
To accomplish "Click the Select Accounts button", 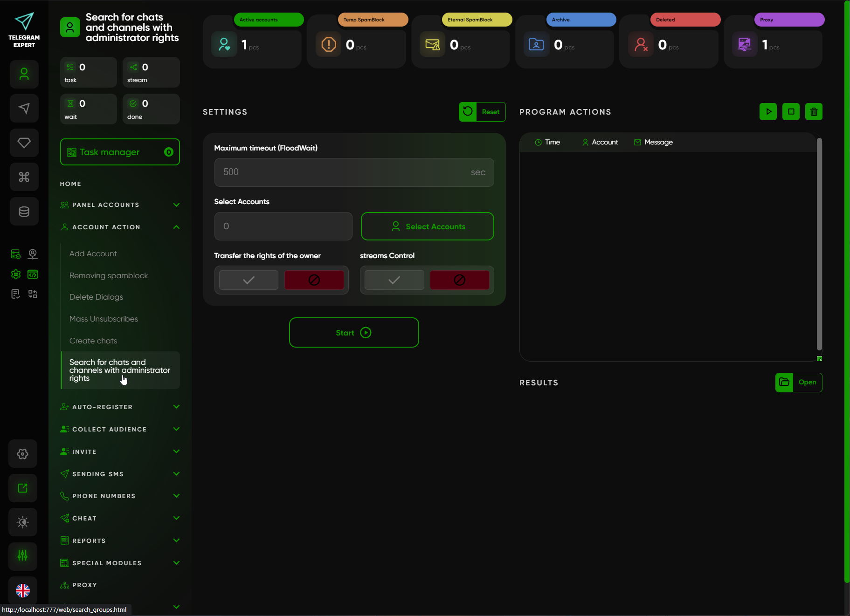I will pyautogui.click(x=427, y=226).
